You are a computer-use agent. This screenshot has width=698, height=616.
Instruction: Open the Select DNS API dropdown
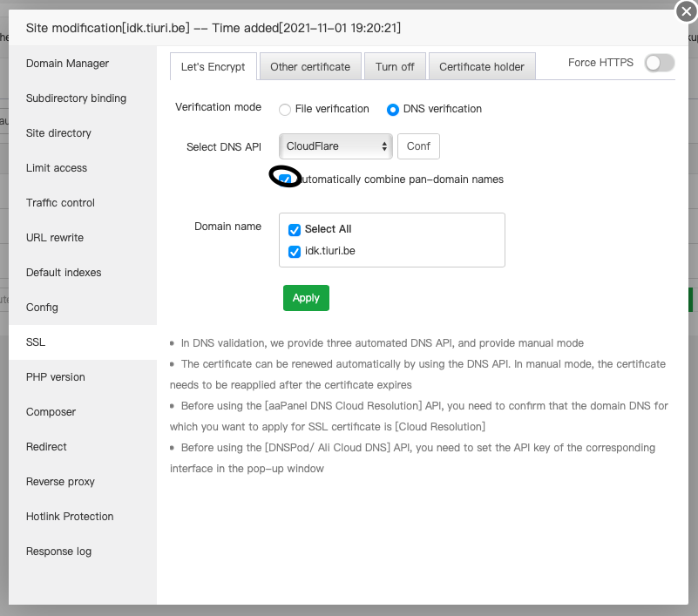[336, 146]
